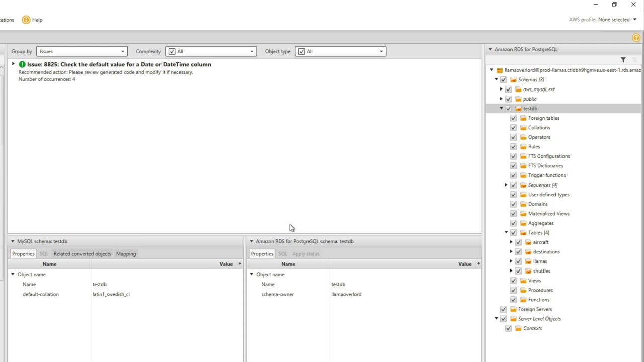Click the aws_mysql_ext schema icon

518,89
